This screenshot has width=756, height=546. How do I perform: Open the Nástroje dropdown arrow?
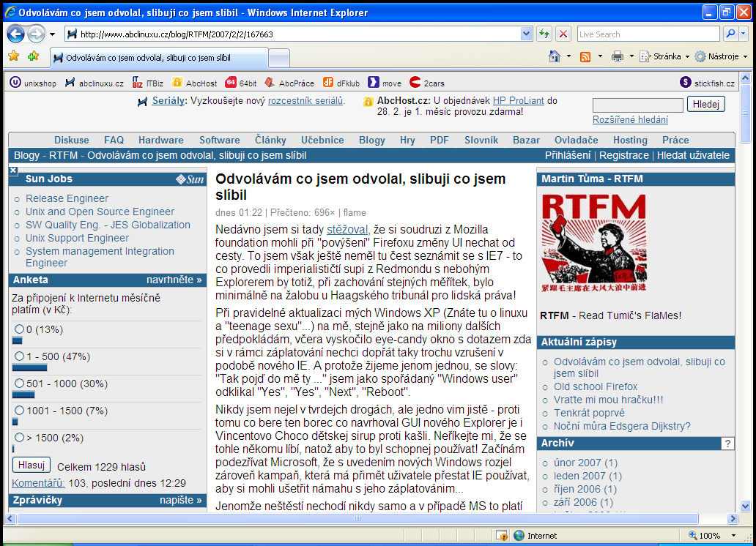(x=745, y=56)
